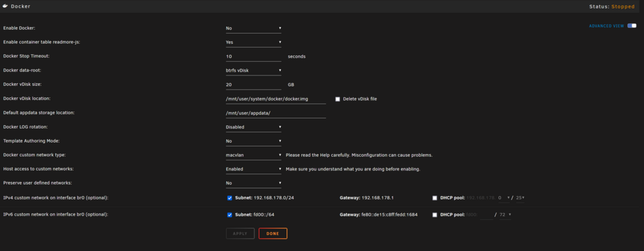Open the Docker LOG rotation dropdown
This screenshot has width=644, height=251.
point(253,127)
